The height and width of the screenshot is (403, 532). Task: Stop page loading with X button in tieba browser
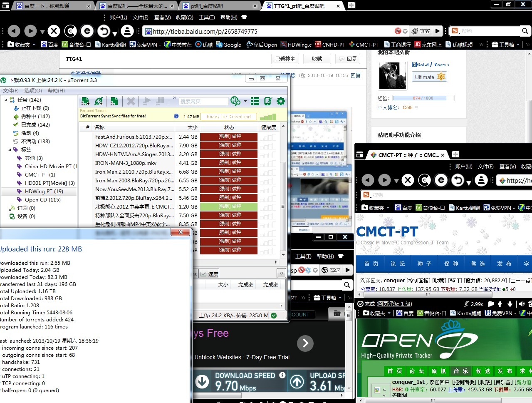(54, 31)
